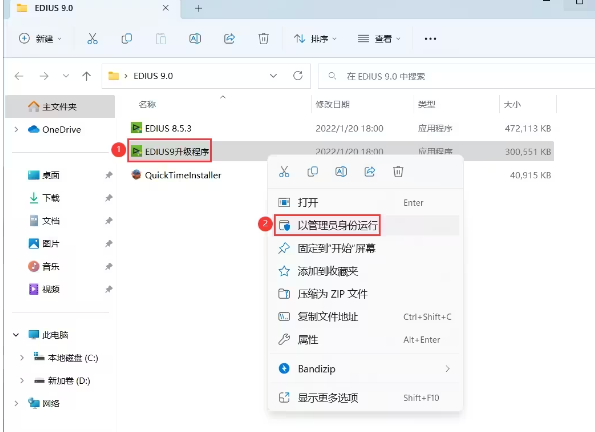
Task: Expand the 本地磁盘 (C:) node
Action: [x=22, y=358]
